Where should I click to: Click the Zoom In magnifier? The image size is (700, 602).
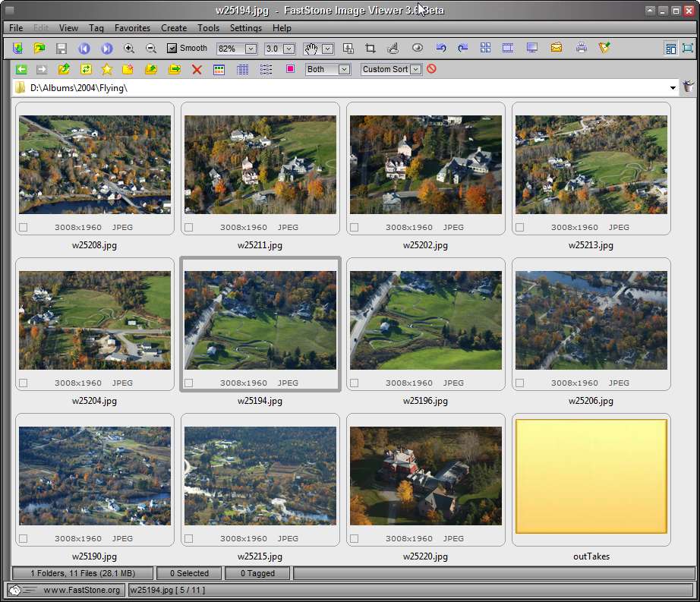pos(129,48)
